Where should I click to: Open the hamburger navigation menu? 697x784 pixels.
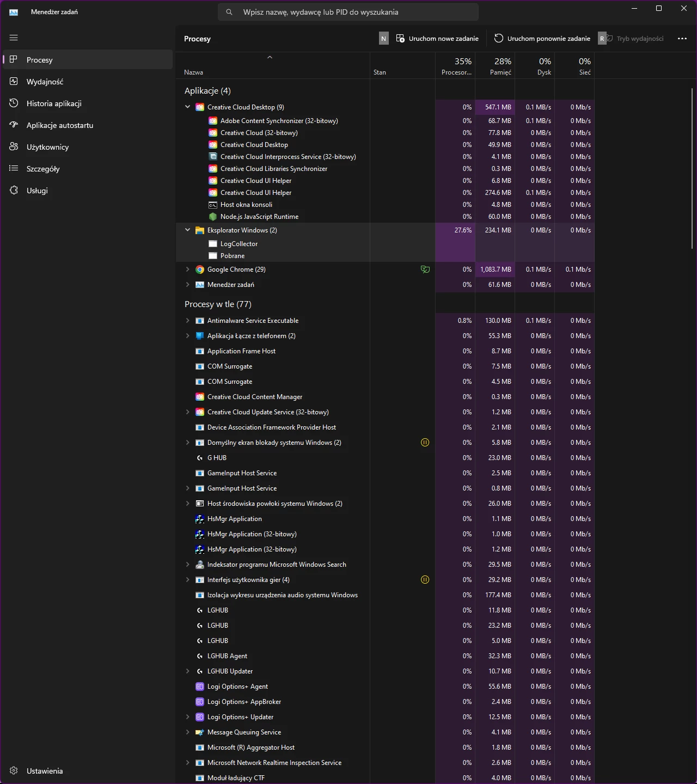[x=14, y=38]
